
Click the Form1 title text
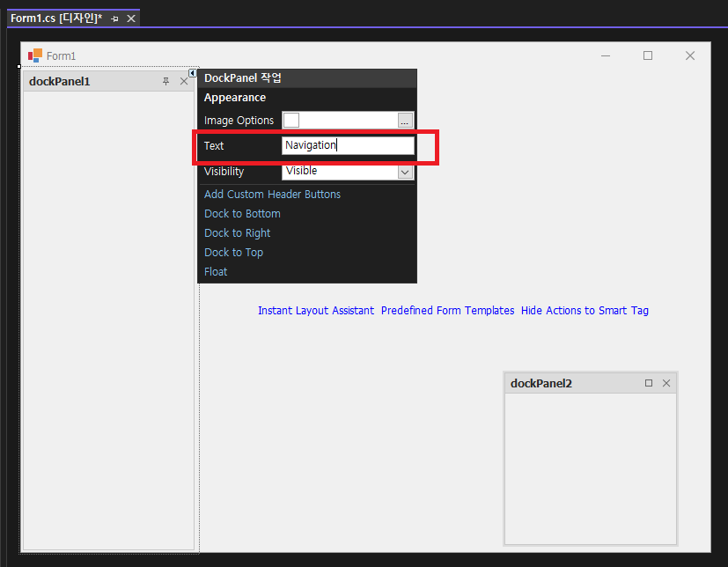point(61,56)
